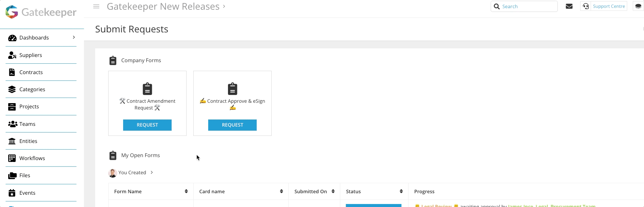Sort by Status column arrows
Screen dimensions: 644x207
pos(401,191)
